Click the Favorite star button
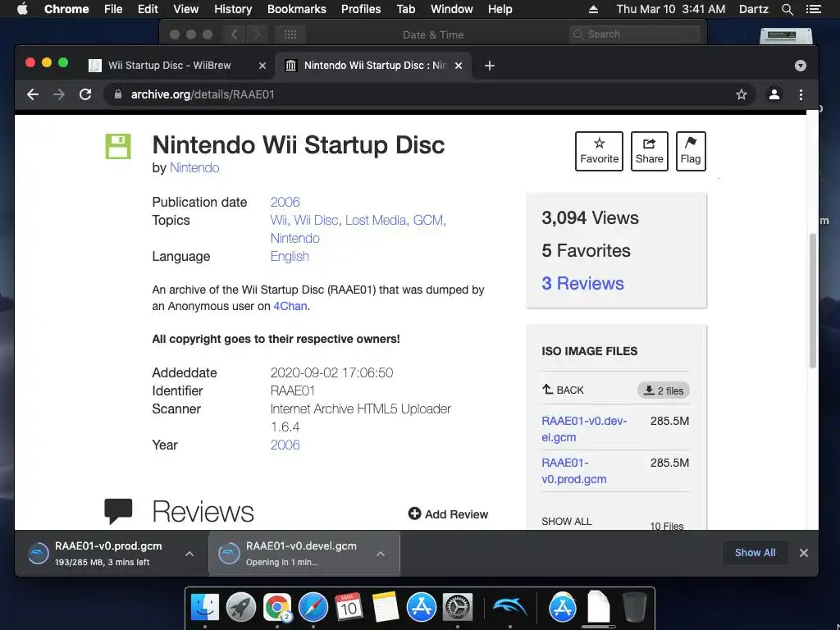This screenshot has height=630, width=840. coord(599,151)
